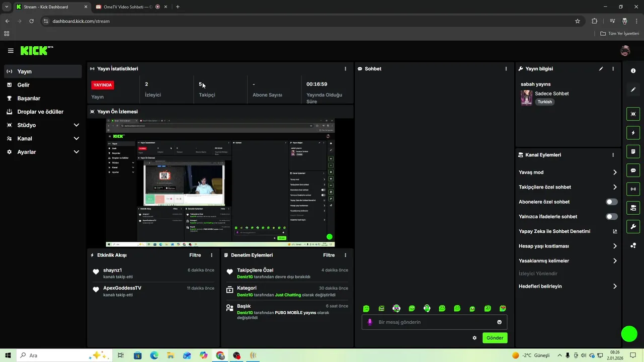Click shaynz1 in activity feed
This screenshot has height=362, width=644.
point(113,270)
